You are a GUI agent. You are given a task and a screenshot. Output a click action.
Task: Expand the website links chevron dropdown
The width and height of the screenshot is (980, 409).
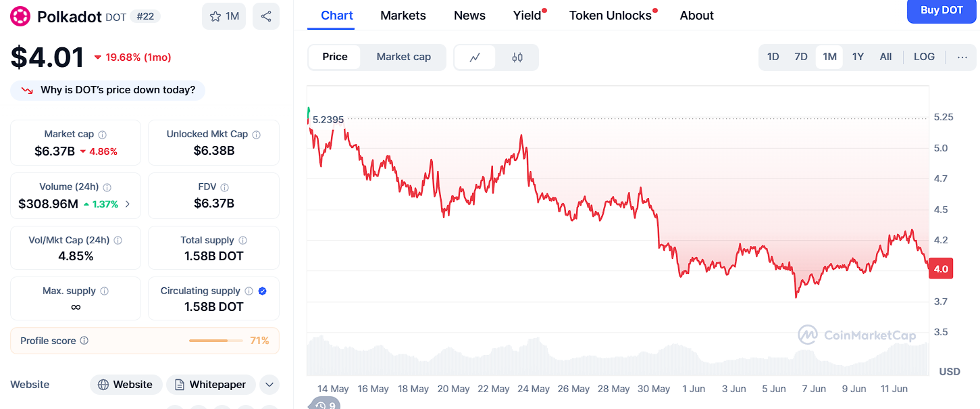[x=269, y=385]
